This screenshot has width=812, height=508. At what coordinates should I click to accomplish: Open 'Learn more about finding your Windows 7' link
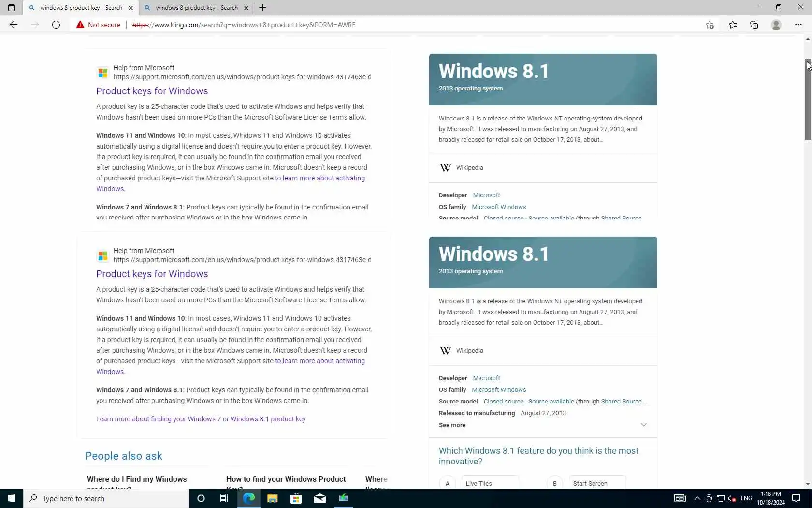201,419
